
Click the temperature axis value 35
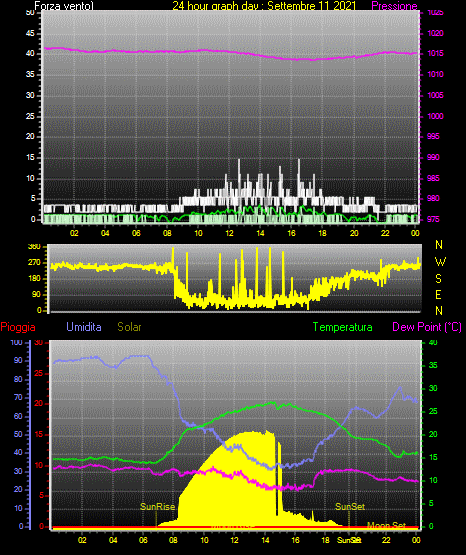pyautogui.click(x=433, y=365)
